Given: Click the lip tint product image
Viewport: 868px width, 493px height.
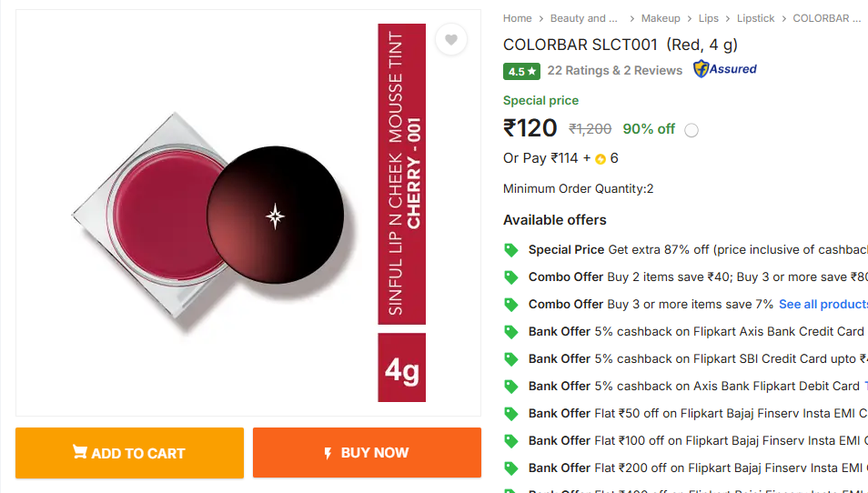Looking at the screenshot, I should (x=227, y=214).
